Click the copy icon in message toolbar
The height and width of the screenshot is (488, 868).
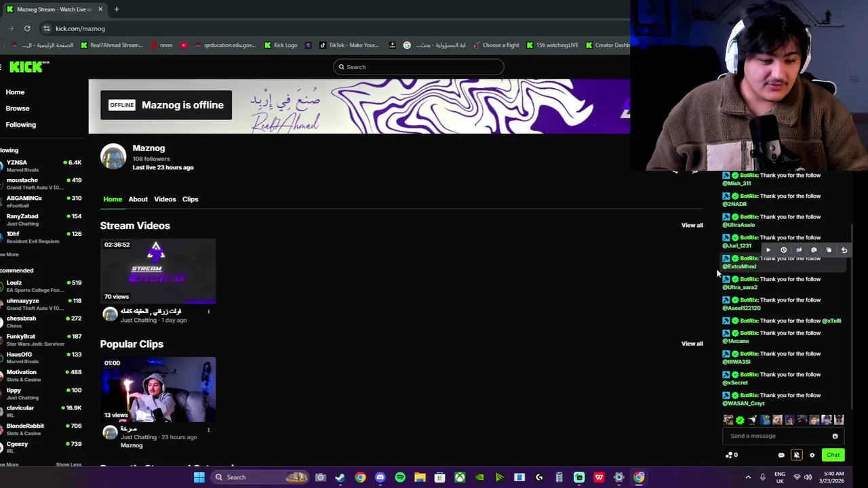click(829, 250)
